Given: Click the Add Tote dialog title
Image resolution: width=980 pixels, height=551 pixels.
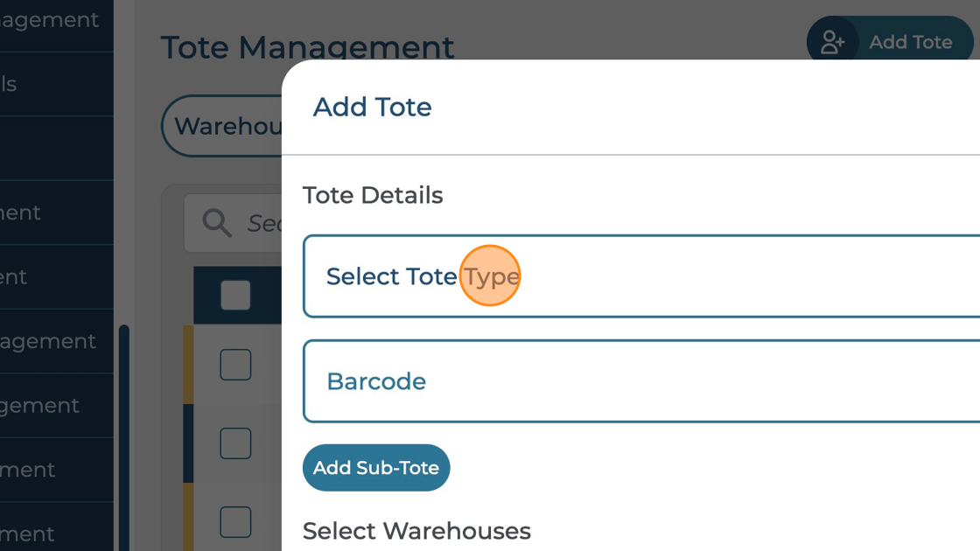Looking at the screenshot, I should (x=372, y=107).
